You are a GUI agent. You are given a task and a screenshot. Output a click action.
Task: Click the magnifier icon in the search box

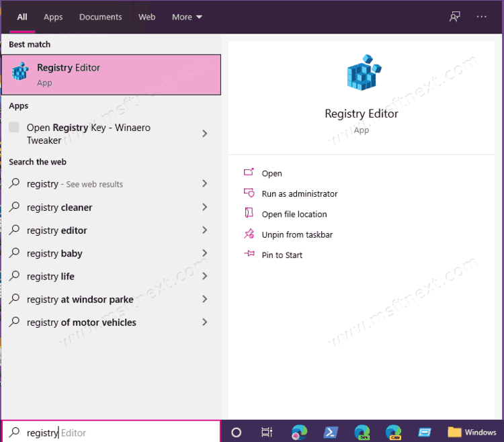(x=14, y=433)
